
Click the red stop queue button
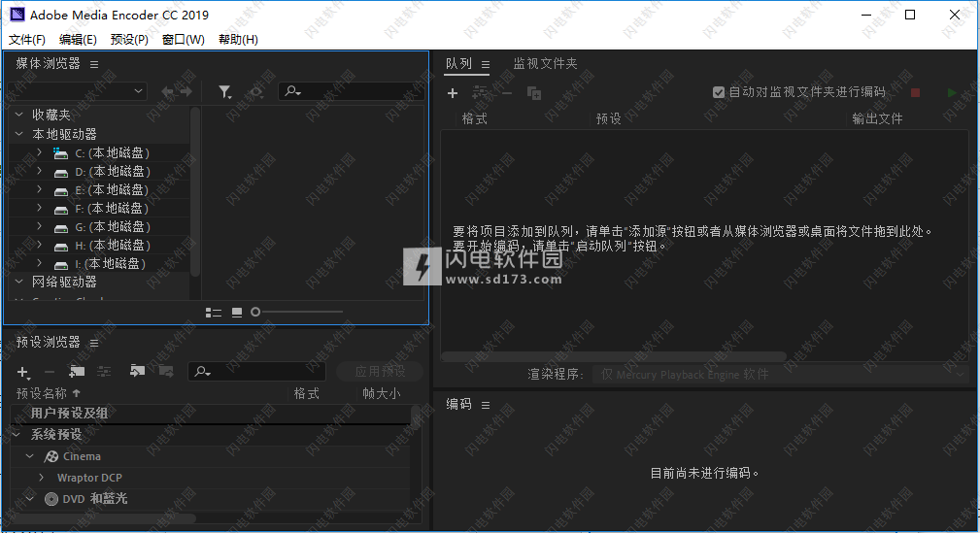click(x=915, y=92)
